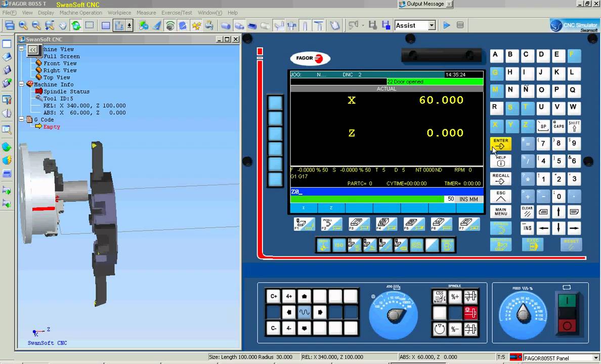This screenshot has width=601, height=364.
Task: Click the C+ axis jog key
Action: pos(273,296)
